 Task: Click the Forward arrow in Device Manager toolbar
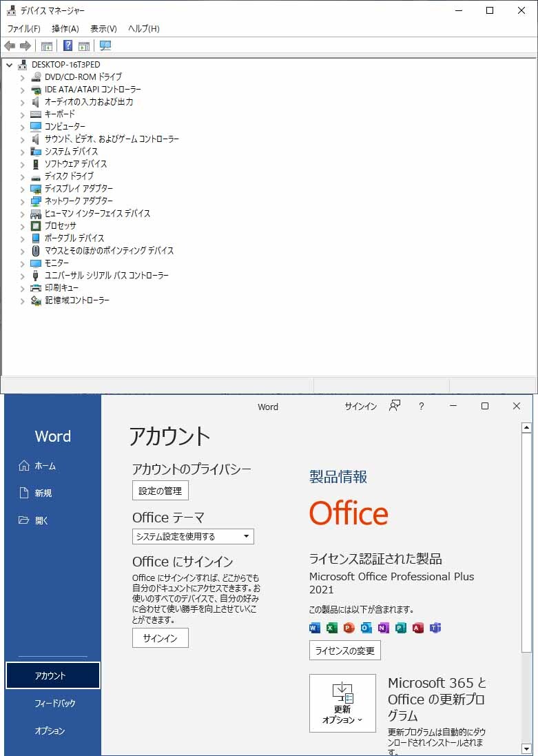click(25, 45)
